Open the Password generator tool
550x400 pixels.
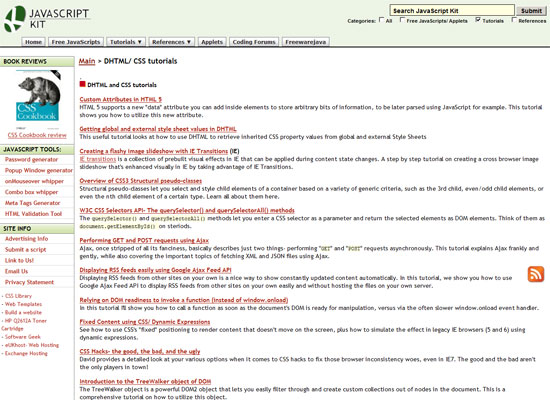coord(31,160)
